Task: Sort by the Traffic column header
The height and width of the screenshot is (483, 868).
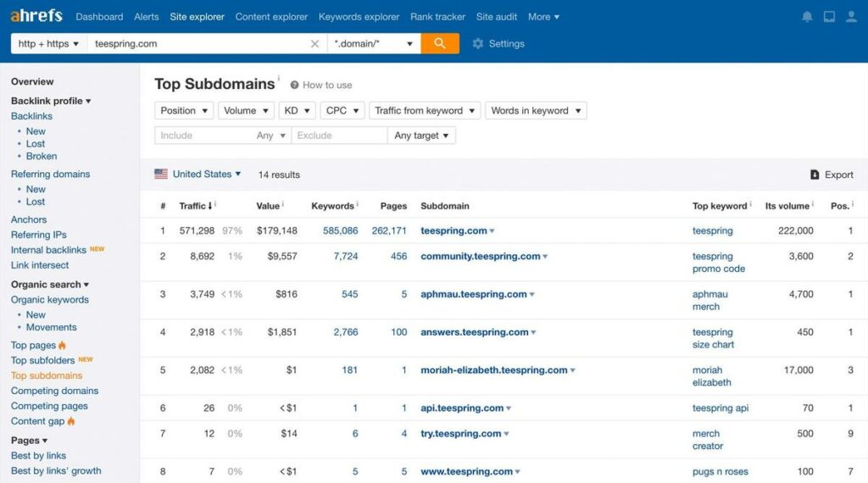Action: coord(195,206)
